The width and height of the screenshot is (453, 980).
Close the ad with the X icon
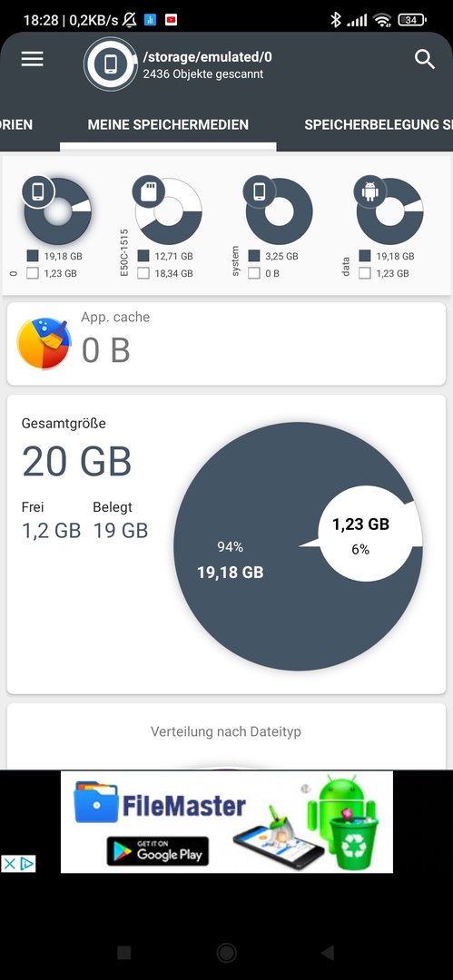click(x=9, y=864)
